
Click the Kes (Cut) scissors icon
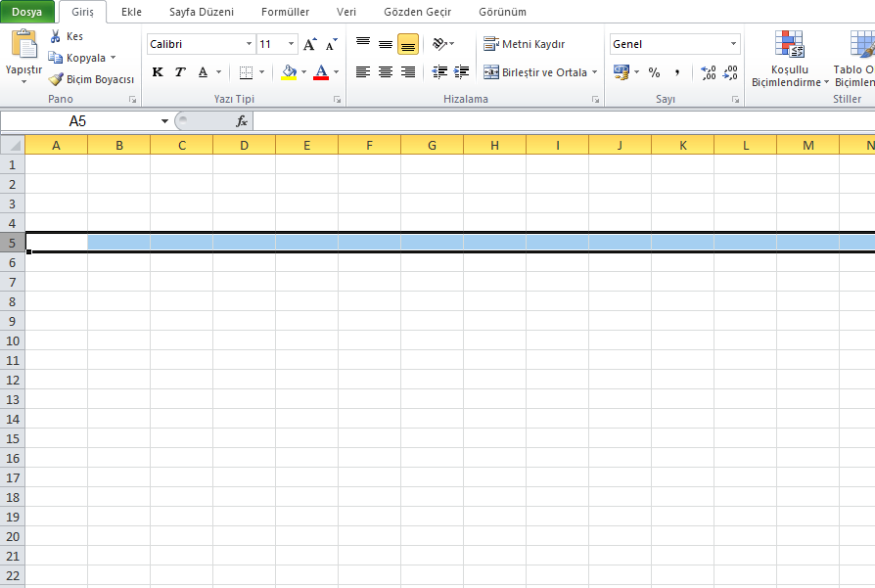point(56,35)
